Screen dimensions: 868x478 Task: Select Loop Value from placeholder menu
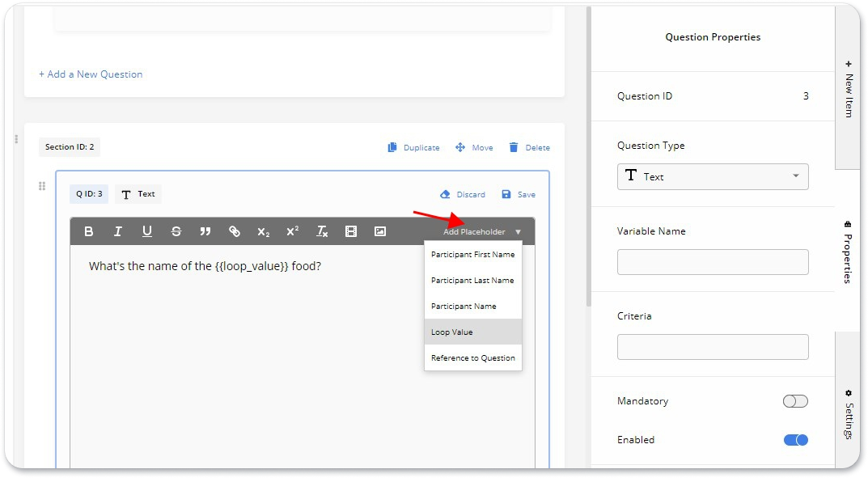(472, 332)
